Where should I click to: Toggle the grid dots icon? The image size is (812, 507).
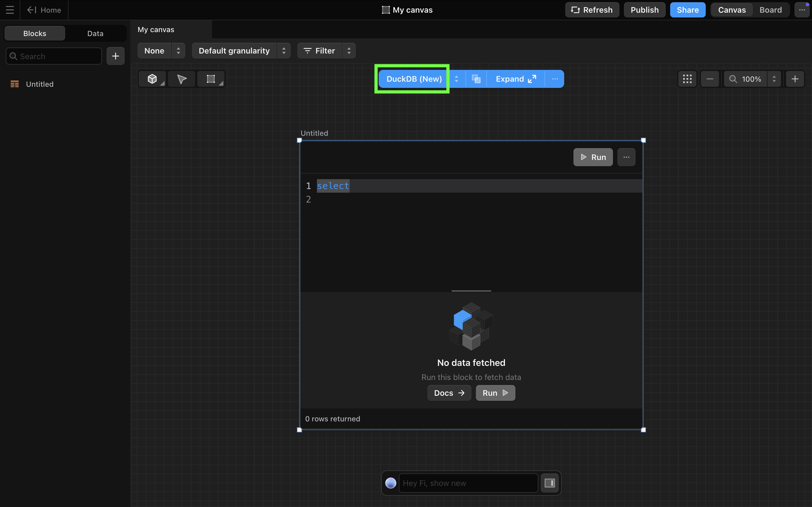pos(687,79)
